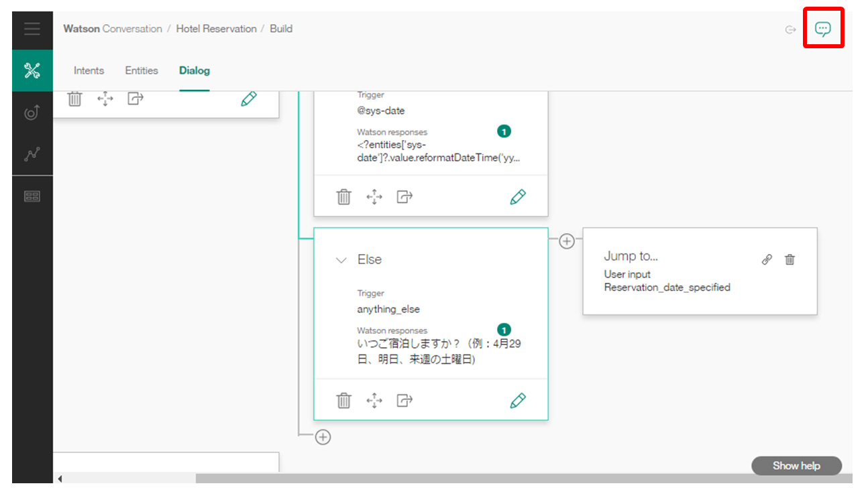Click the Reservation_date_specified text
This screenshot has width=868, height=500.
[x=667, y=288]
